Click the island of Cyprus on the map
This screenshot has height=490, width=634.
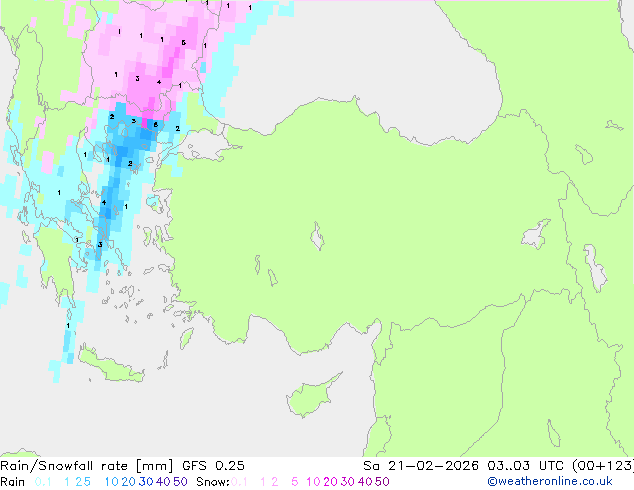pyautogui.click(x=309, y=397)
